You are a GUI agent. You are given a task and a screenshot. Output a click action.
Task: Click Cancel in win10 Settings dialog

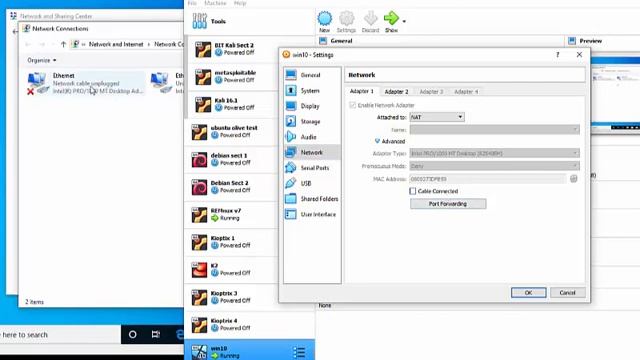click(x=567, y=293)
